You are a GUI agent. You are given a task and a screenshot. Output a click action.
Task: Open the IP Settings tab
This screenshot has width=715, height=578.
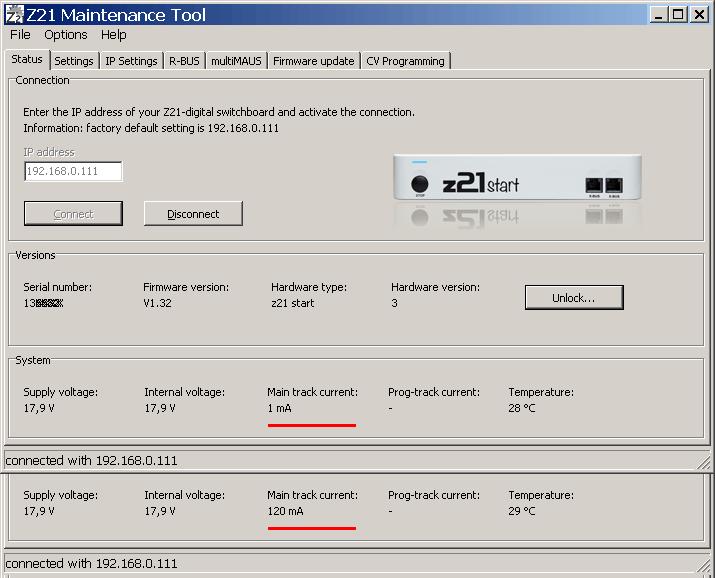pos(131,61)
